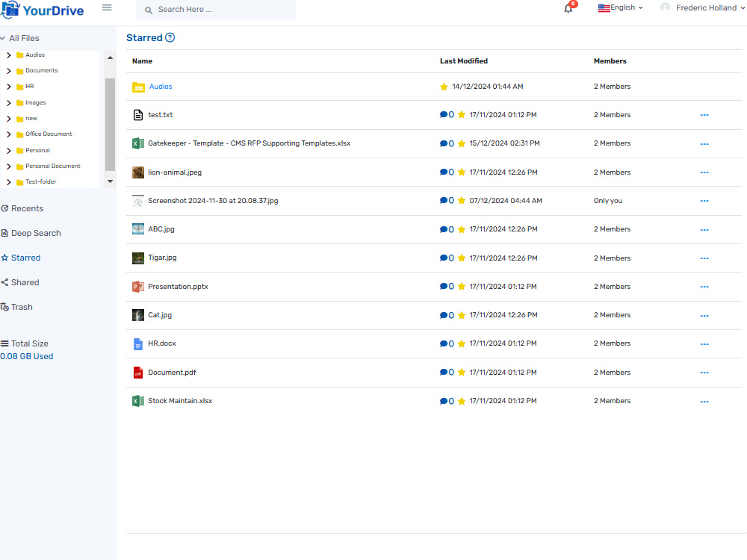Expand the HR folder in tree

[x=8, y=87]
